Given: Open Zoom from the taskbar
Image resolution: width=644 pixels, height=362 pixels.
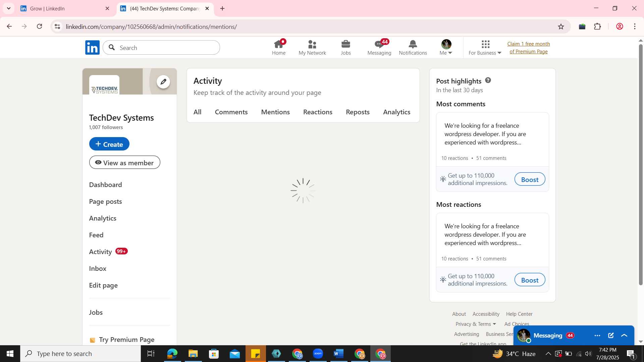Looking at the screenshot, I should click(318, 354).
